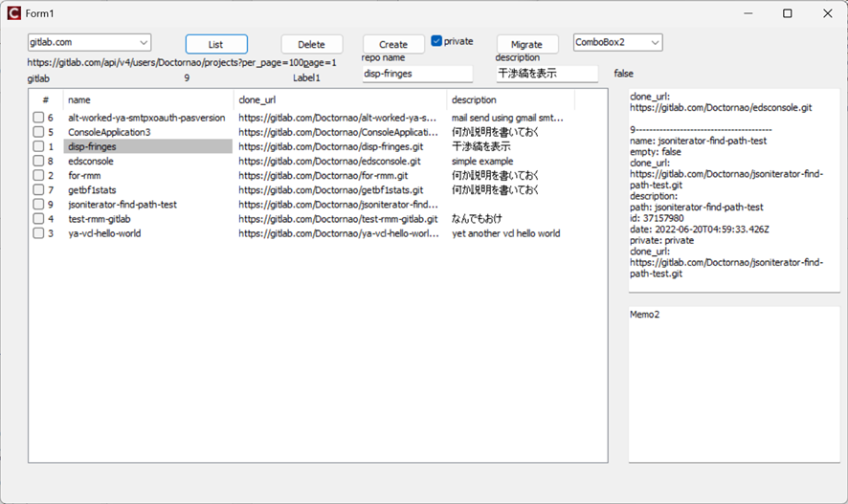
Task: Select the test-rmm-gitlab repo name
Action: click(99, 219)
